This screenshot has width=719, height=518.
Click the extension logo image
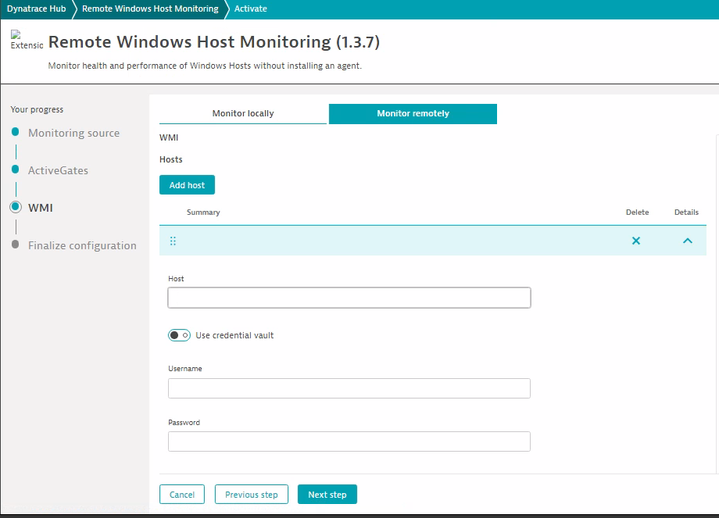[x=26, y=42]
